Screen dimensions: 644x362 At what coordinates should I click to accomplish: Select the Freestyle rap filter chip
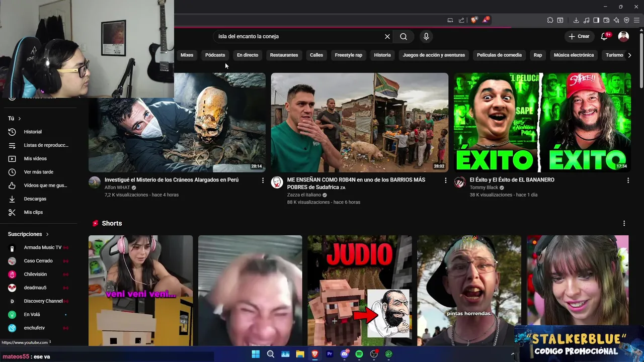(349, 55)
